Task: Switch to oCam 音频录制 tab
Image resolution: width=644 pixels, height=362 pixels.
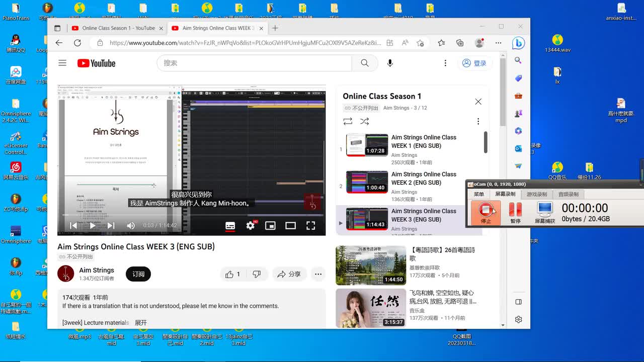Action: [x=568, y=194]
